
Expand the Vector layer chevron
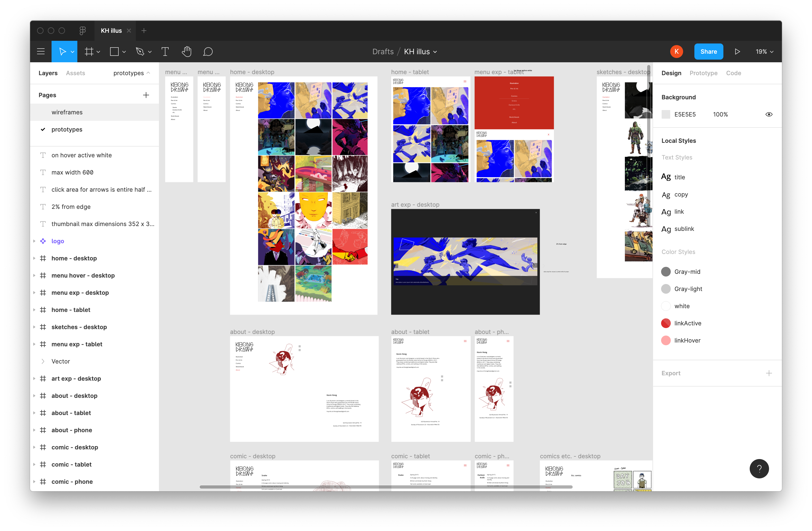click(x=43, y=361)
